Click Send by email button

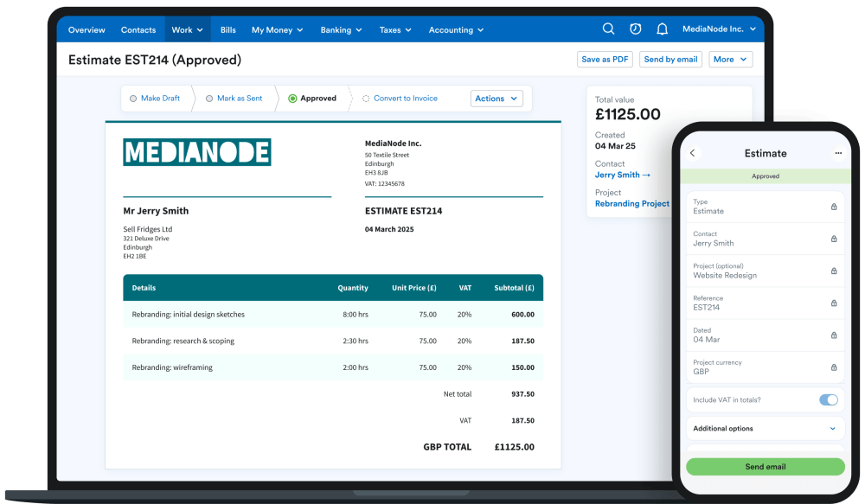671,59
